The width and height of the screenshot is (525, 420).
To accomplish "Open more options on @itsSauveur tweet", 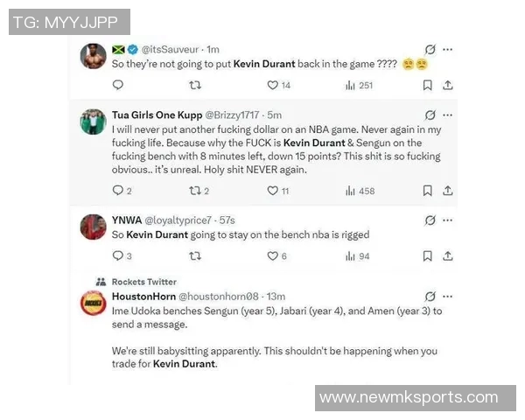I will pos(448,50).
